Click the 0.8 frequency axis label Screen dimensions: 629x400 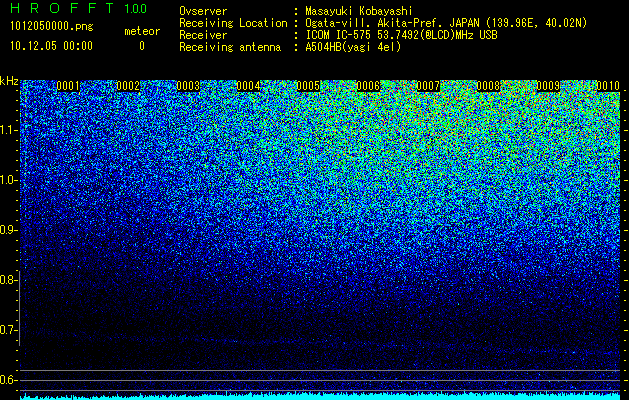tap(8, 280)
